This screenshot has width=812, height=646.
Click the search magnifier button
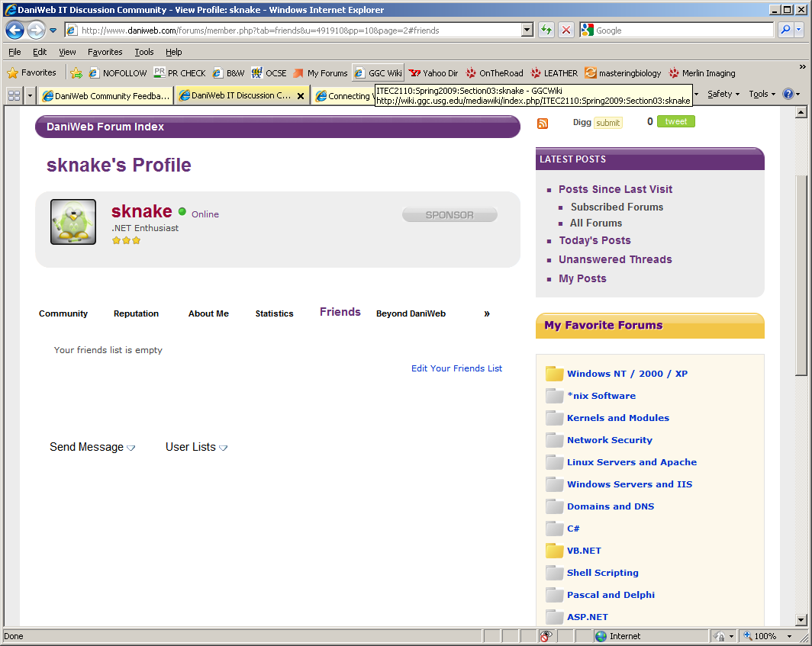coord(785,30)
